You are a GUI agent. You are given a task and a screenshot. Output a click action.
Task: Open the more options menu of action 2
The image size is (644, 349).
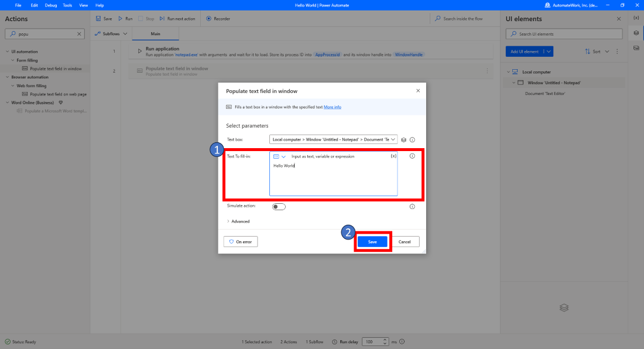tap(488, 71)
